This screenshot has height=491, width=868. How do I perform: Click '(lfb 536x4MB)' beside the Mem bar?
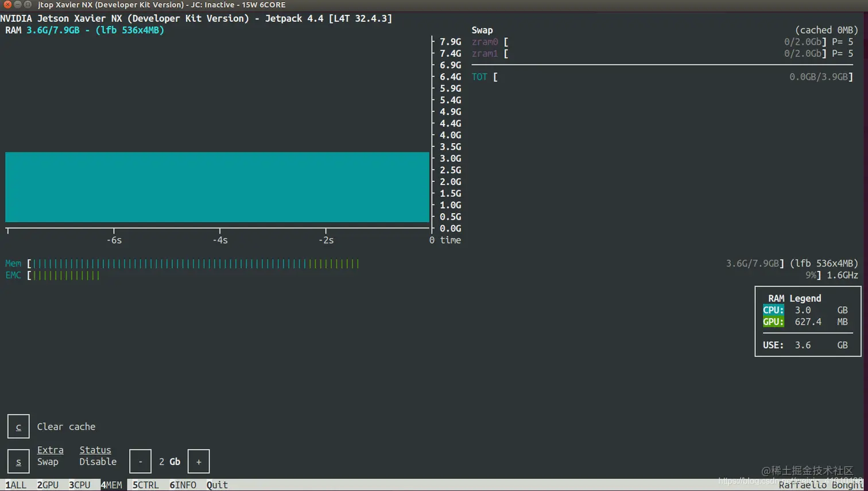pyautogui.click(x=824, y=264)
